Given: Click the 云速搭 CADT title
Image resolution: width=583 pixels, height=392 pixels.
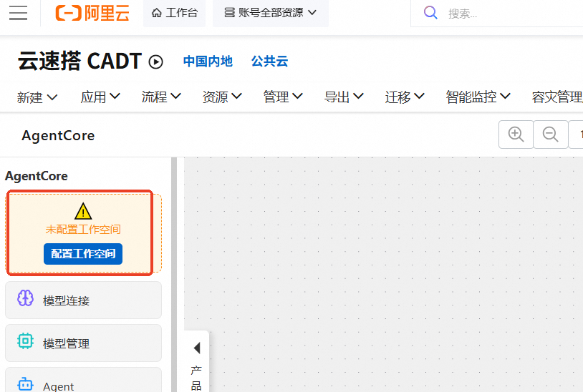Looking at the screenshot, I should coord(79,62).
